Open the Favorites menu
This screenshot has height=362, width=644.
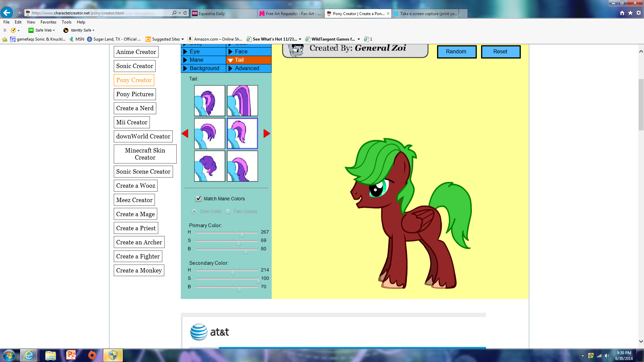point(48,22)
